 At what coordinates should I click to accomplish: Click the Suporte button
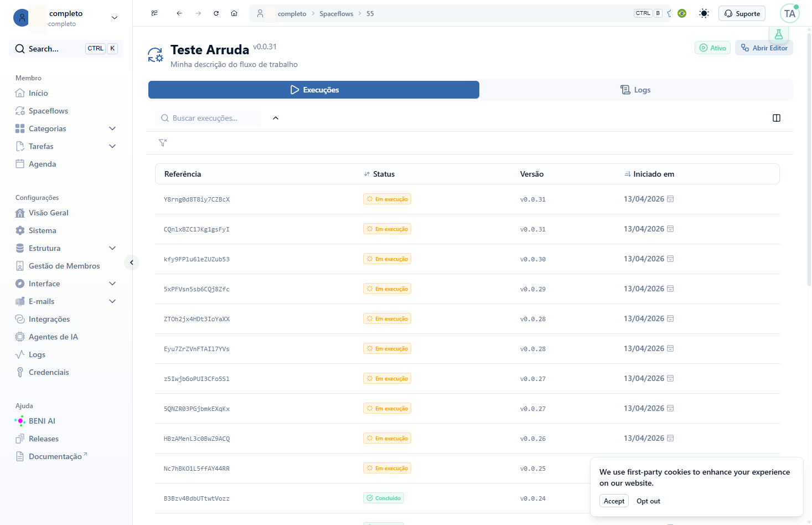click(x=742, y=13)
